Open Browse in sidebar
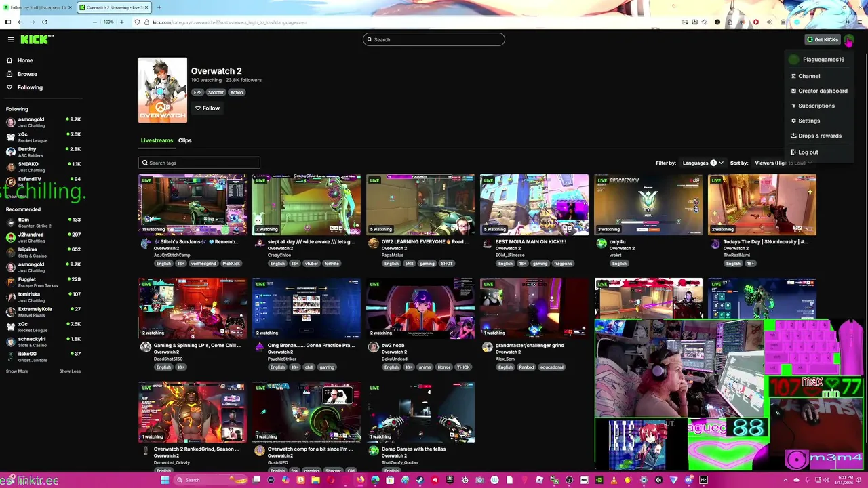This screenshot has height=488, width=868. 27,74
